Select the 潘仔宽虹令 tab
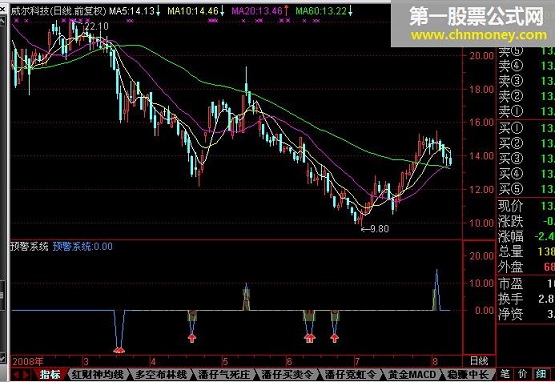The width and height of the screenshot is (555, 382). [350, 374]
